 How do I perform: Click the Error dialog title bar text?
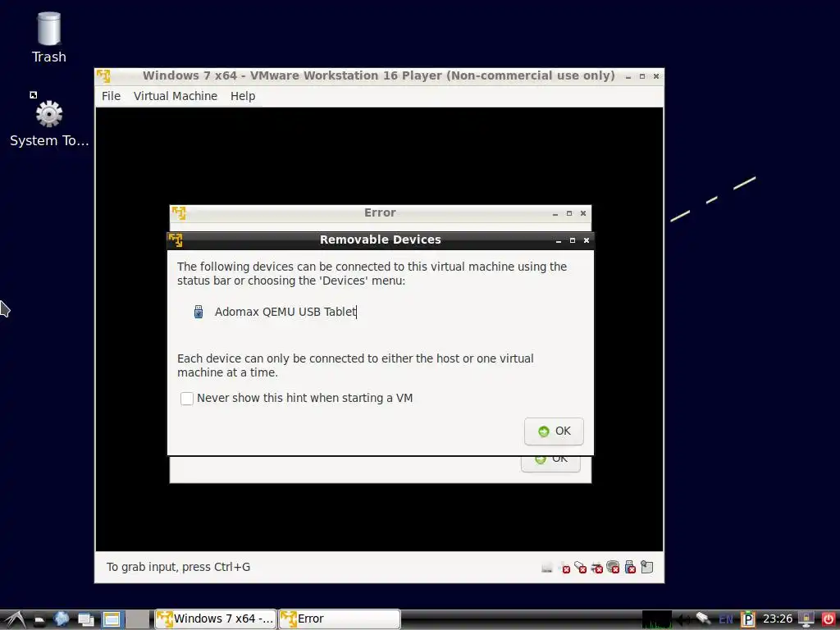tap(380, 212)
